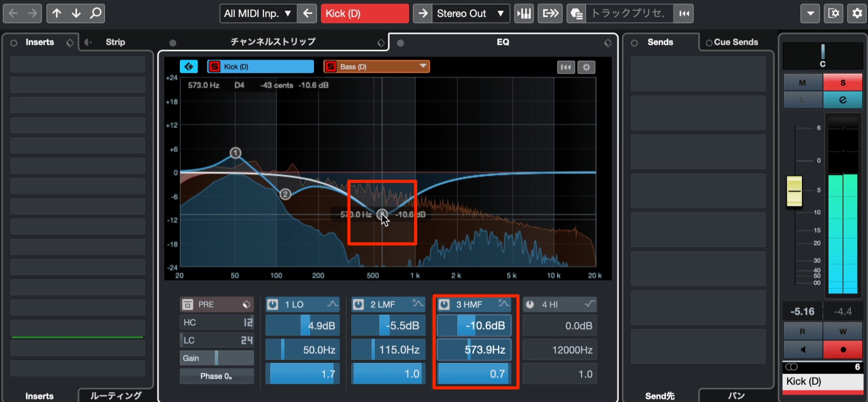Click the preset reset arrow in the top bar
The image size is (868, 402).
[x=685, y=14]
